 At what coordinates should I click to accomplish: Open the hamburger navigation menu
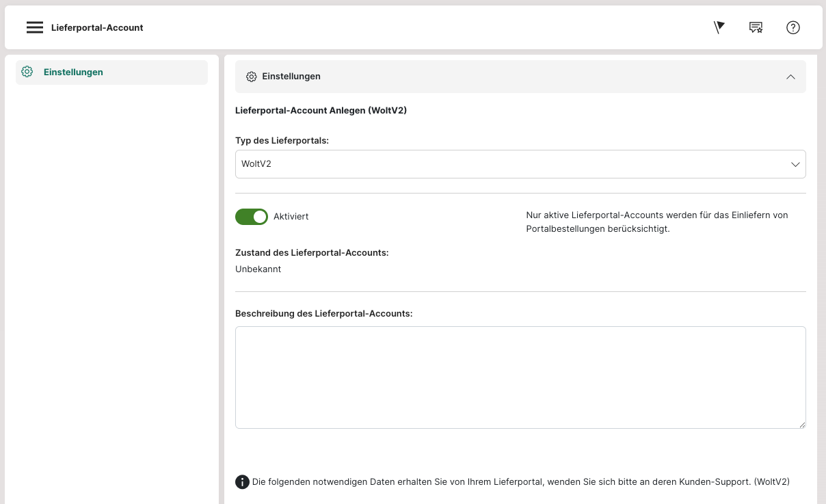tap(34, 27)
